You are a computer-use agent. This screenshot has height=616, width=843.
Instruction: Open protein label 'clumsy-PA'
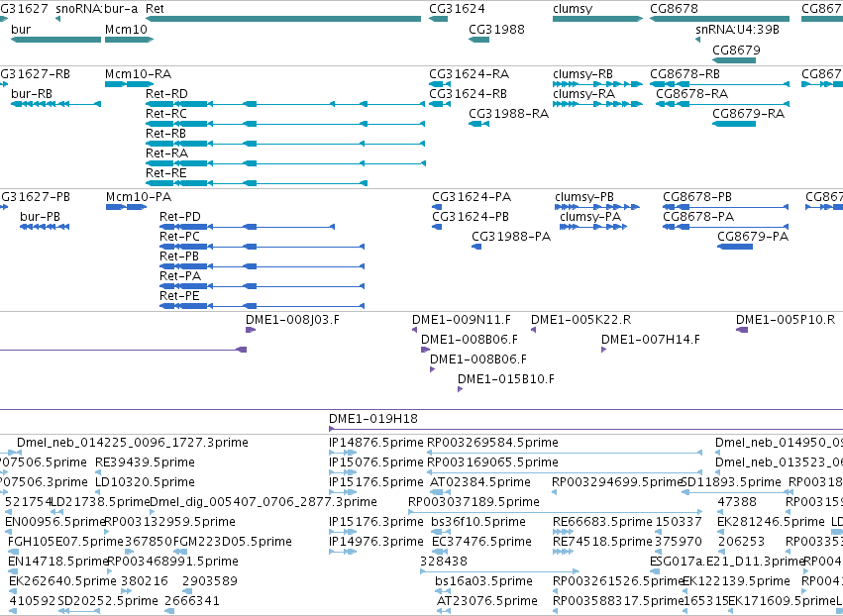[x=590, y=217]
